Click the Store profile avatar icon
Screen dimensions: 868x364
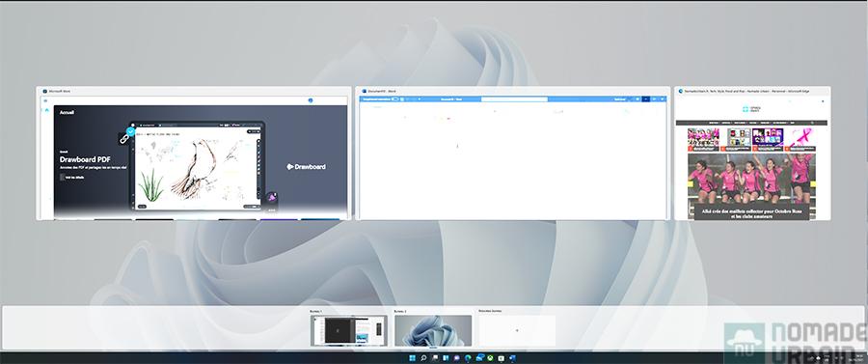click(x=311, y=100)
